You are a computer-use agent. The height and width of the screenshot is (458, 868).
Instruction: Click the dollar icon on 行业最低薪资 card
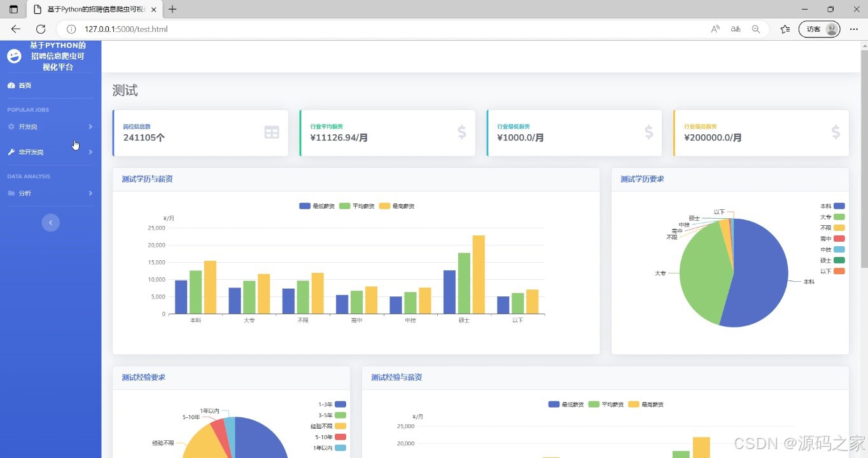(649, 132)
